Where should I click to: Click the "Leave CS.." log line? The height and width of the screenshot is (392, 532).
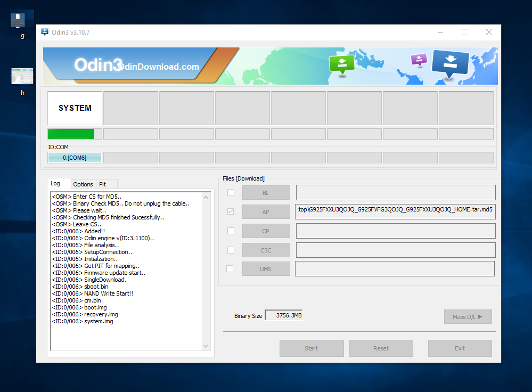[76, 224]
